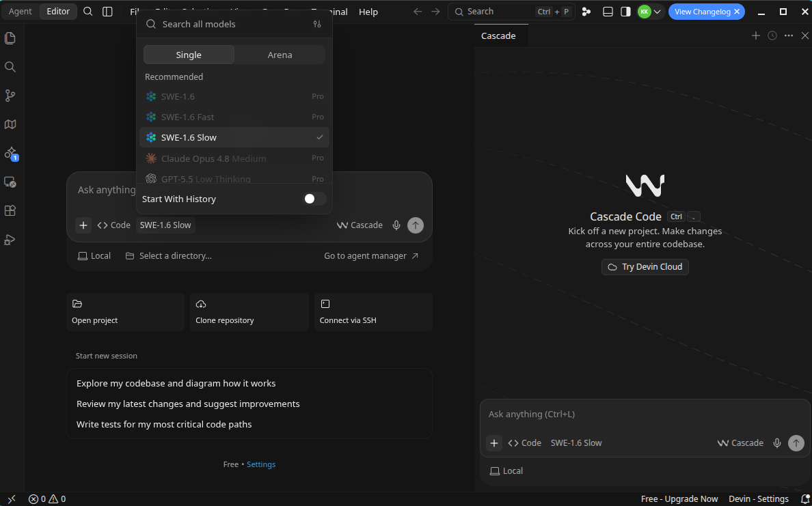Open KK account avatar dropdown
This screenshot has width=812, height=506.
pyautogui.click(x=651, y=12)
